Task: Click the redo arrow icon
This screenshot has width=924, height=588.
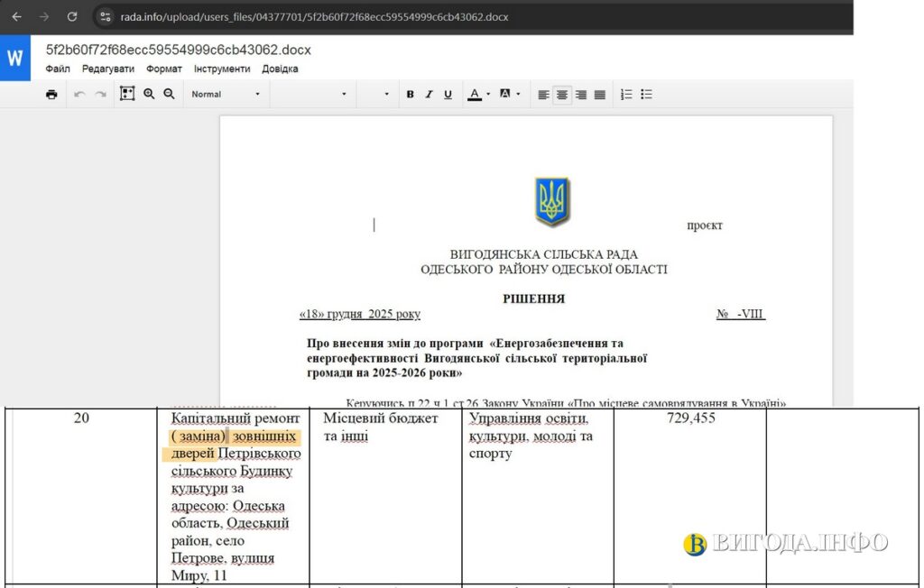Action: pos(100,94)
